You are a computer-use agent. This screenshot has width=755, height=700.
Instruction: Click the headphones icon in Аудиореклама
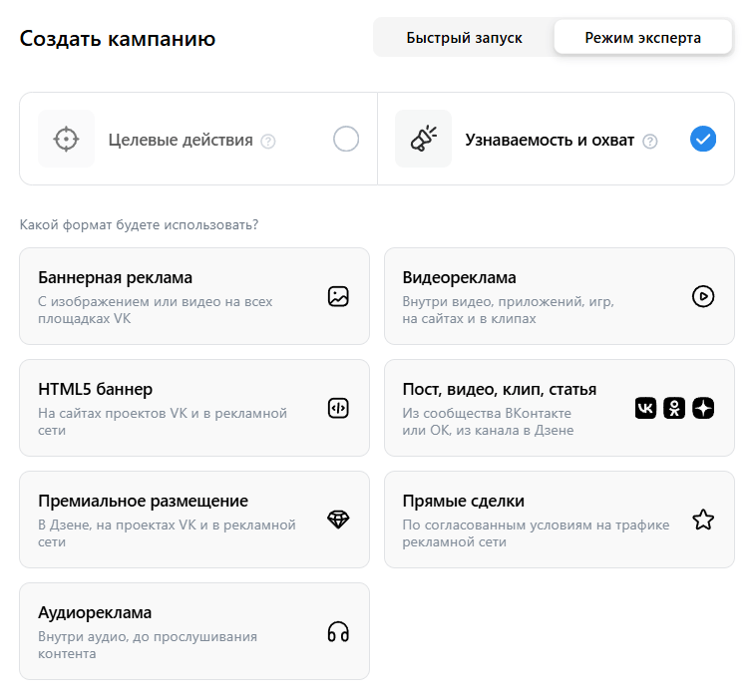[338, 631]
